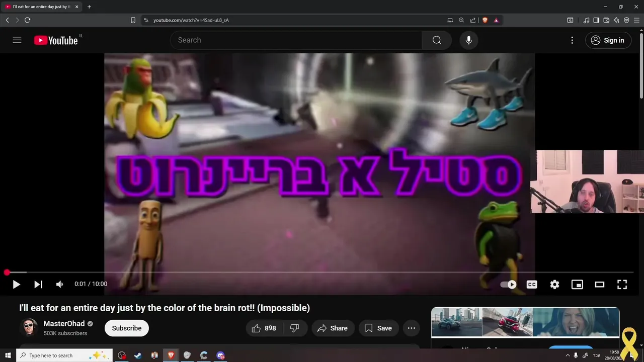Open Brave Rewards triangle icon
The image size is (644, 362).
(496, 20)
